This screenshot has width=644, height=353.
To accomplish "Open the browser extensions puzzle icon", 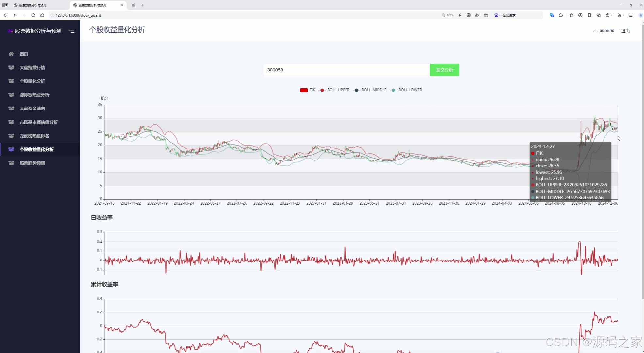I will click(561, 15).
